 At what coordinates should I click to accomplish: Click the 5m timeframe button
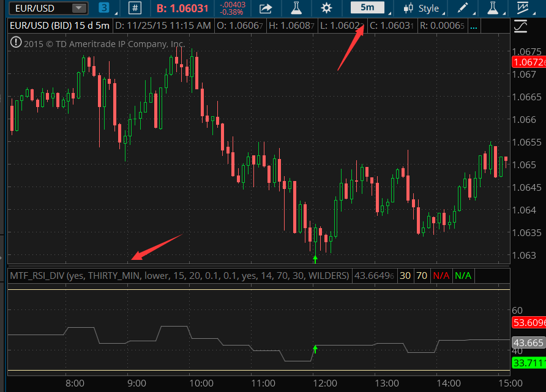pos(367,7)
